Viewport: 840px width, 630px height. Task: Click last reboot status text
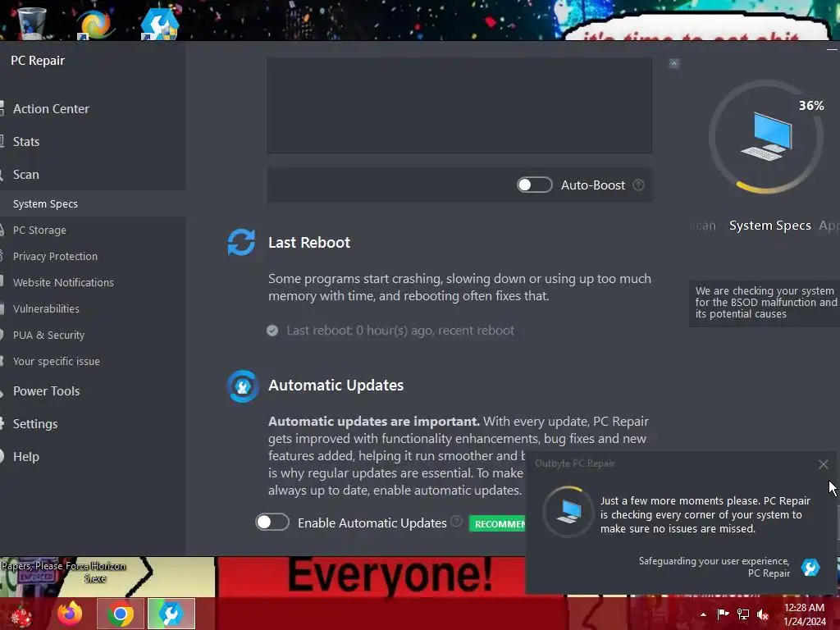400,331
